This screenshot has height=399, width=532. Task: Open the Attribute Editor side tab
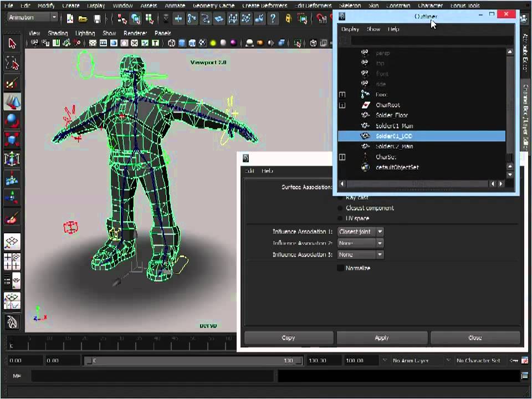click(525, 53)
